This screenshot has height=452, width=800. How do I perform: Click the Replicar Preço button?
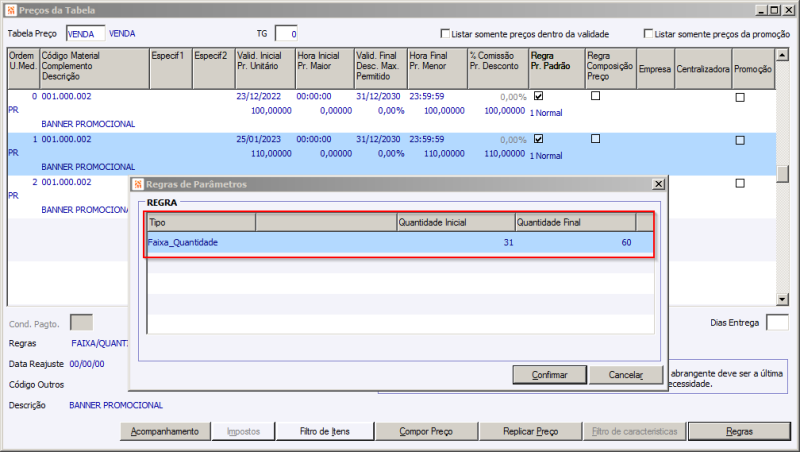point(529,432)
